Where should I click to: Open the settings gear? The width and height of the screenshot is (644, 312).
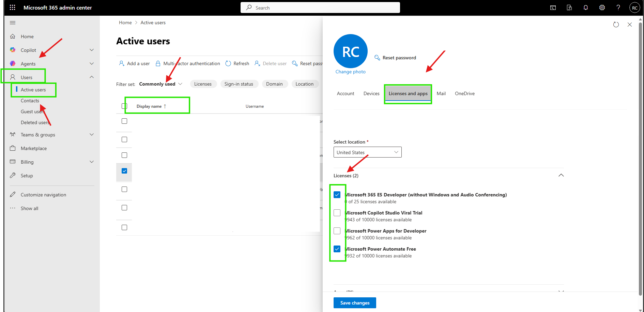click(602, 8)
